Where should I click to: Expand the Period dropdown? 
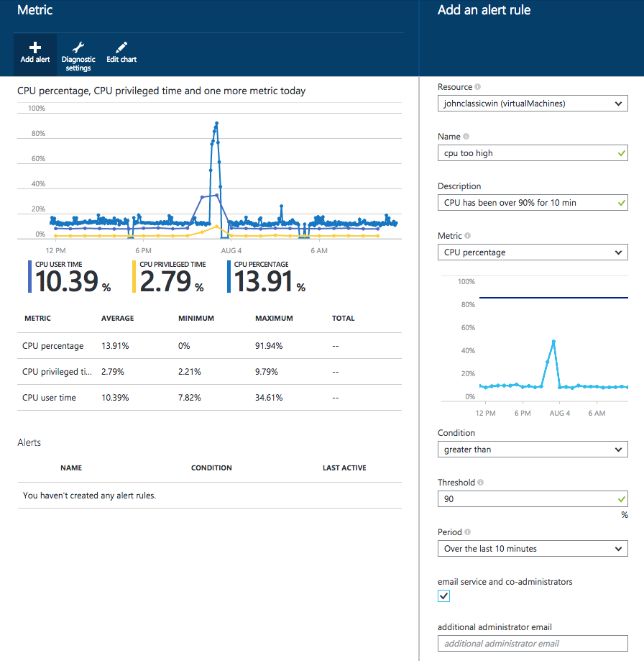pos(532,549)
